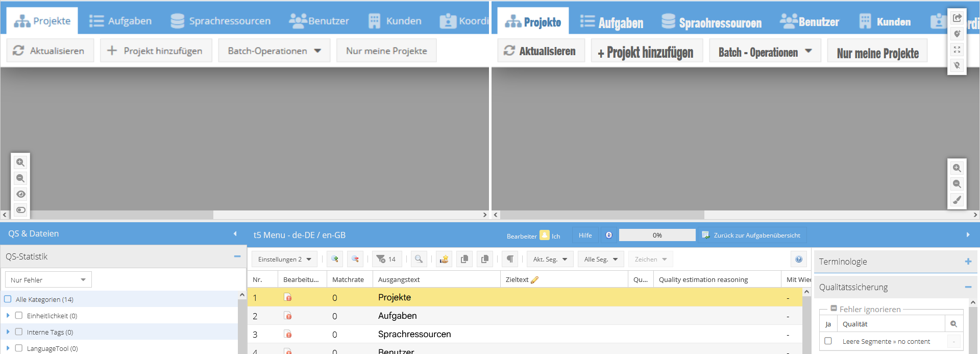Viewport: 980px width, 354px height.
Task: Expand the Terminologie panel
Action: pyautogui.click(x=968, y=262)
